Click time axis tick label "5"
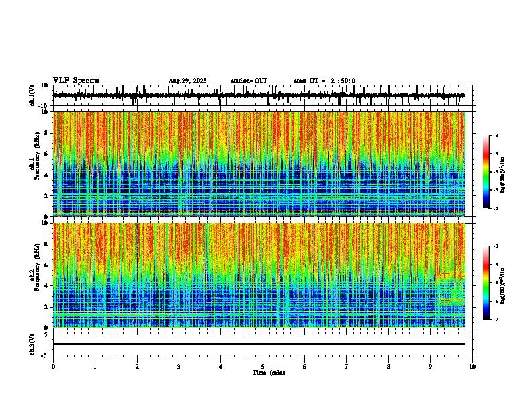Viewport: 532px width, 411px height. [x=263, y=367]
